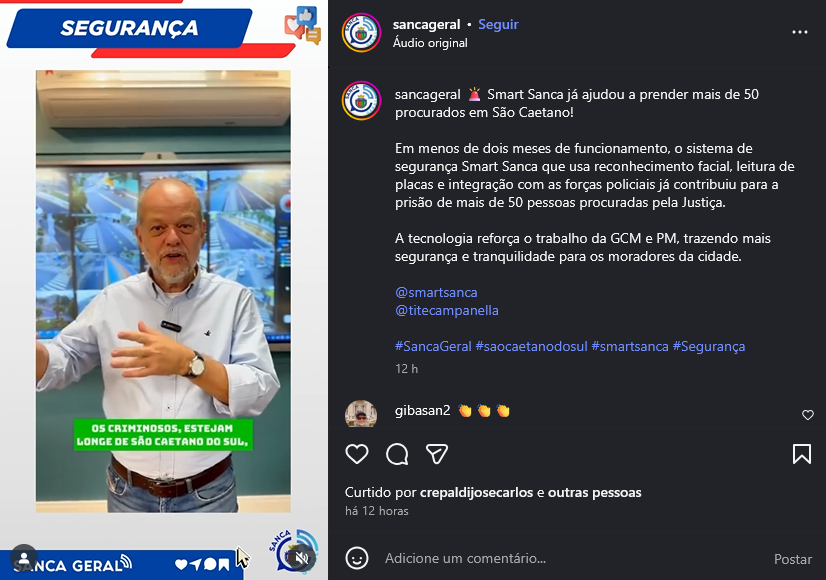Open the emoji picker smiley icon
The image size is (826, 580).
[357, 558]
